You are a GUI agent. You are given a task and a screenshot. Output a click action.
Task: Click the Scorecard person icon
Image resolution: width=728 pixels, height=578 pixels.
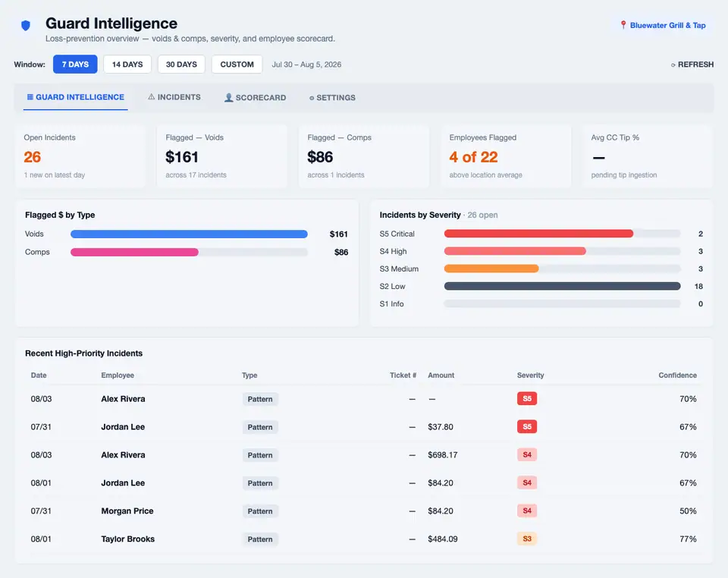point(228,98)
